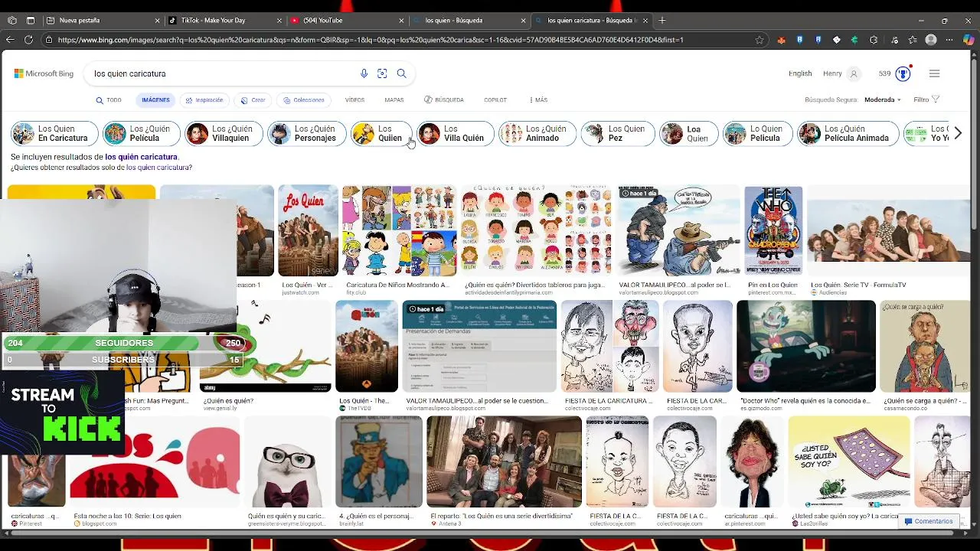
Task: Open Búsqueda Segura Moderada dropdown
Action: (883, 99)
